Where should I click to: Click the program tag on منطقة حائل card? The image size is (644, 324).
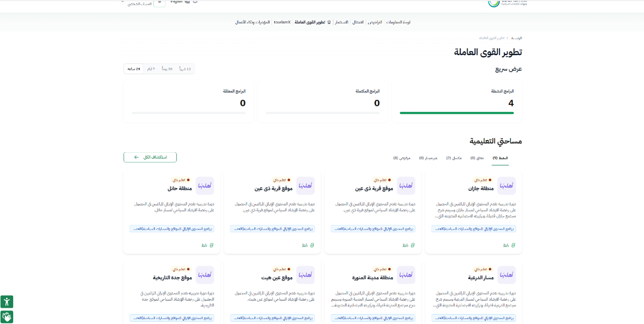coord(172,229)
